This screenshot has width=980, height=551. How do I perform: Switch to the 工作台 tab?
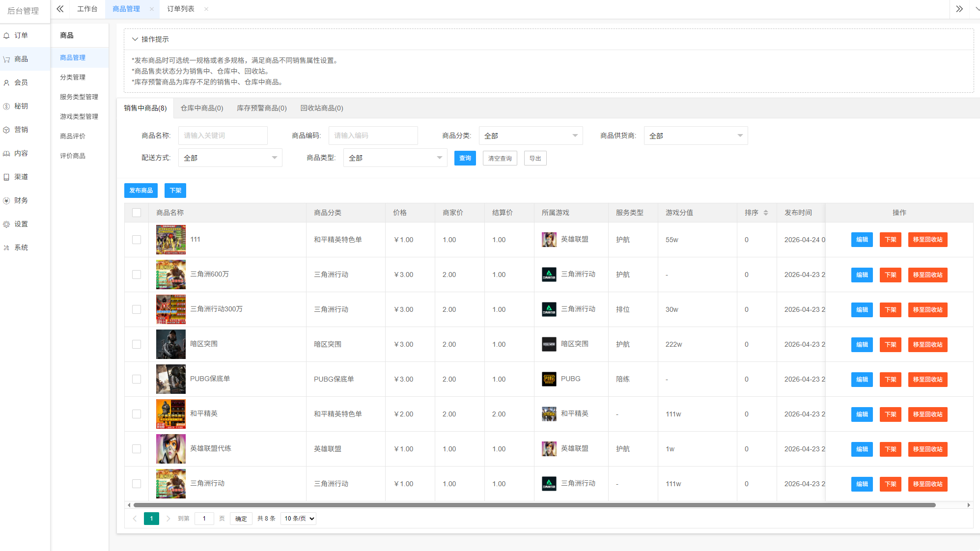pos(87,9)
